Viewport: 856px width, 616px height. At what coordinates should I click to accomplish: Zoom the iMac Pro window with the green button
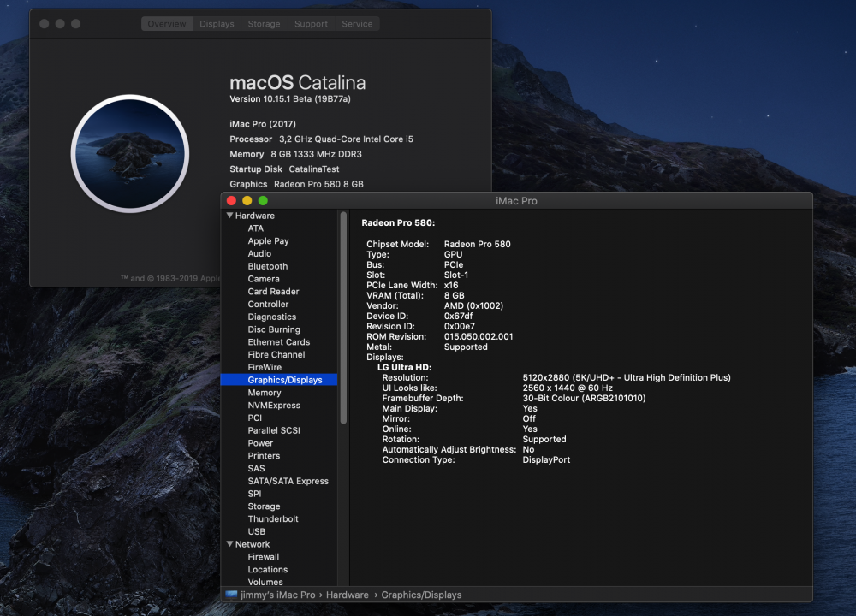pyautogui.click(x=263, y=201)
